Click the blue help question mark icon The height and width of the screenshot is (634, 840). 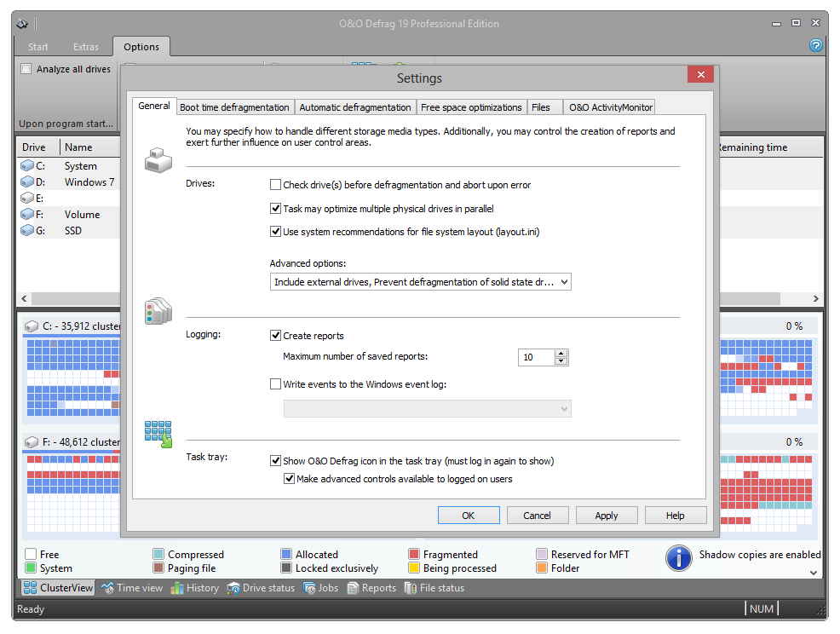[815, 46]
